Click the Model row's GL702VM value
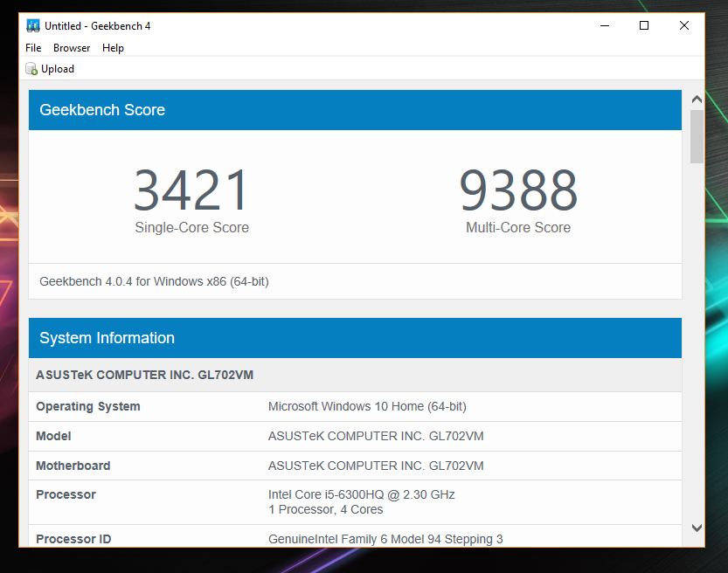This screenshot has width=728, height=573. tap(376, 436)
